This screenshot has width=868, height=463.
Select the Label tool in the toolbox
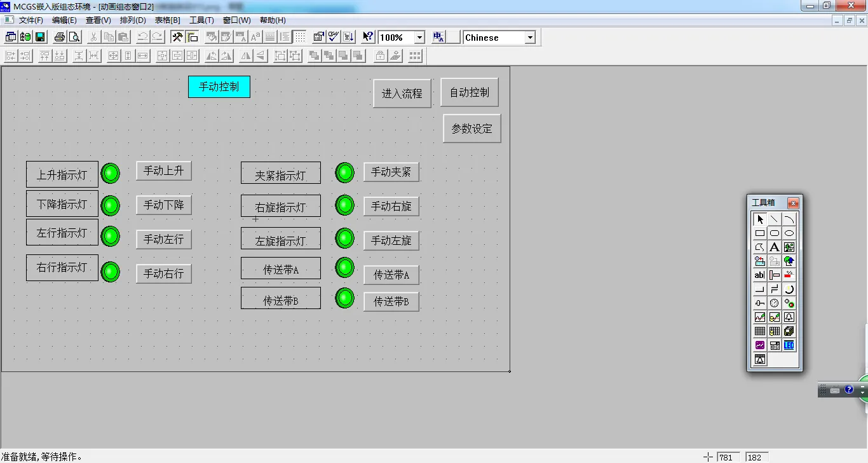775,247
